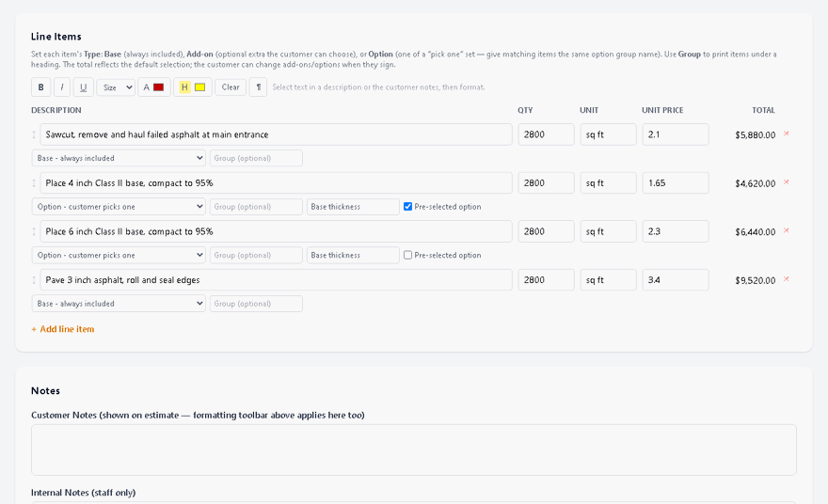Image resolution: width=828 pixels, height=504 pixels.
Task: Click the $9,520.00 total
Action: [x=756, y=281]
